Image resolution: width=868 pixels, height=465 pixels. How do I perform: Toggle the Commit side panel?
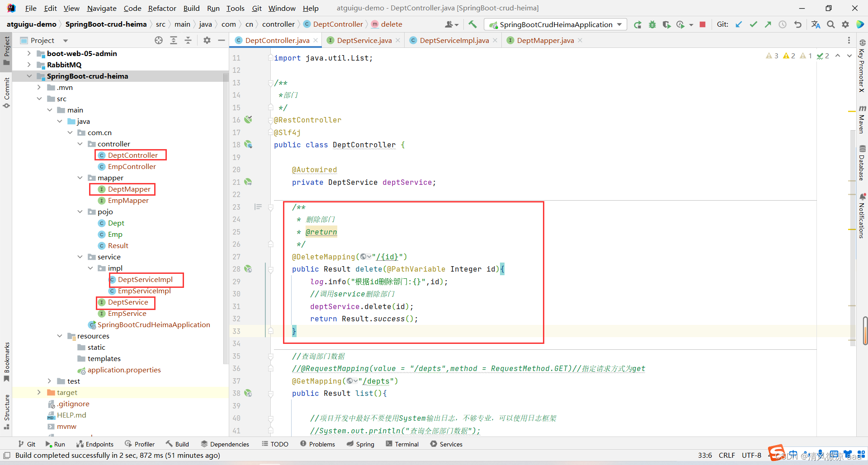click(x=6, y=93)
